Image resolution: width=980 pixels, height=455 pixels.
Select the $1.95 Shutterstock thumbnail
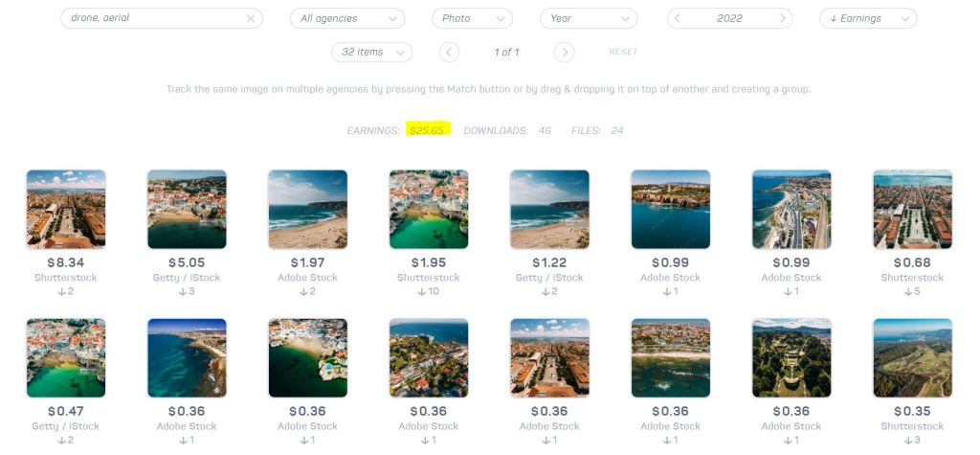(x=429, y=210)
